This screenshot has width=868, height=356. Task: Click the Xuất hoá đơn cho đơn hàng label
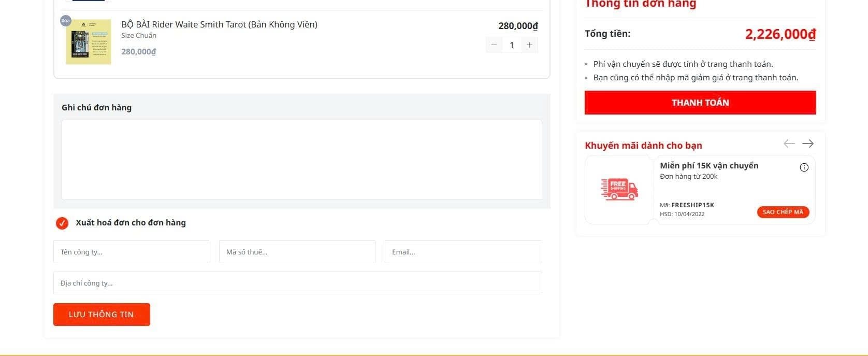pyautogui.click(x=131, y=223)
